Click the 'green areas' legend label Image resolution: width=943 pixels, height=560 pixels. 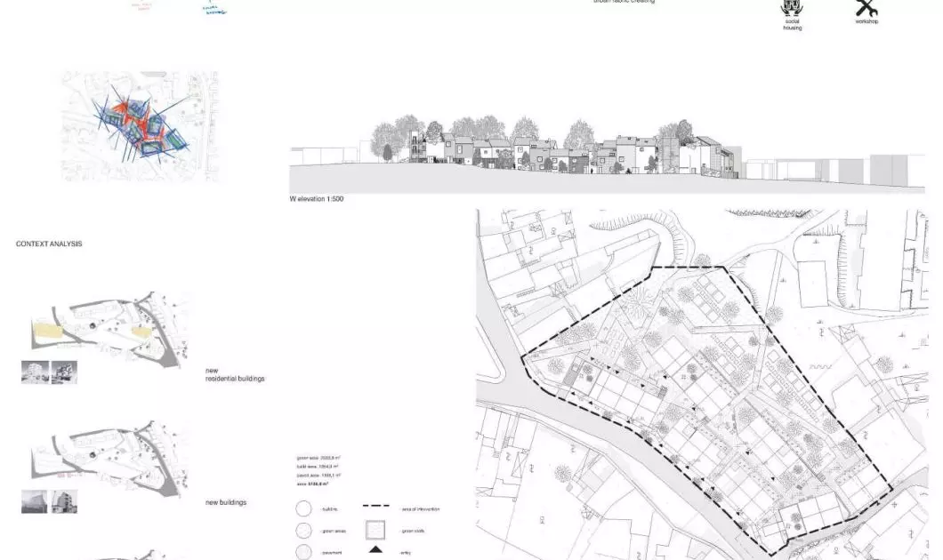pos(334,532)
